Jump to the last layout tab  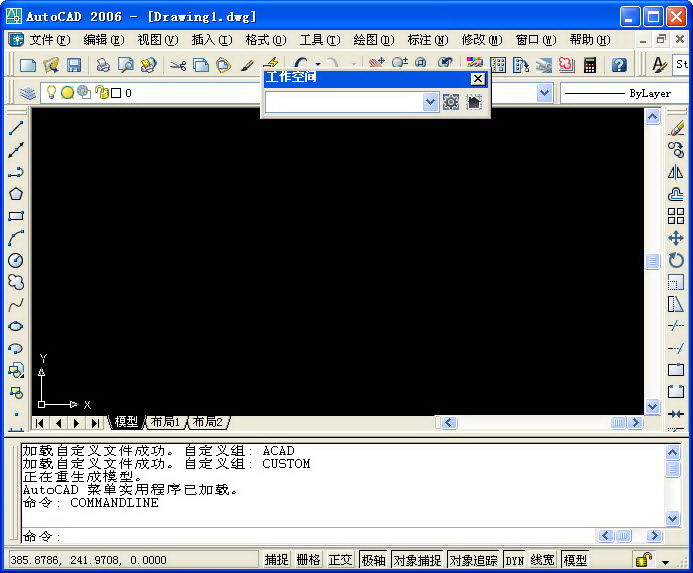point(95,423)
